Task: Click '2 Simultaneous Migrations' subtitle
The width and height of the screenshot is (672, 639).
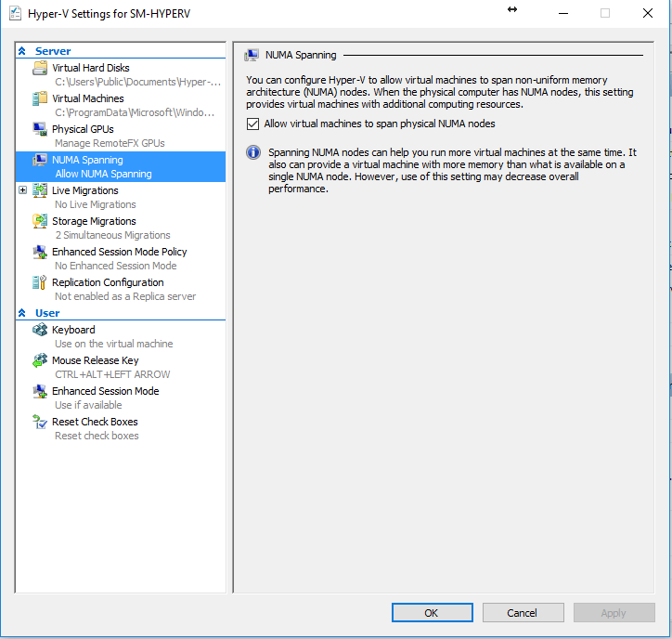Action: coord(112,235)
